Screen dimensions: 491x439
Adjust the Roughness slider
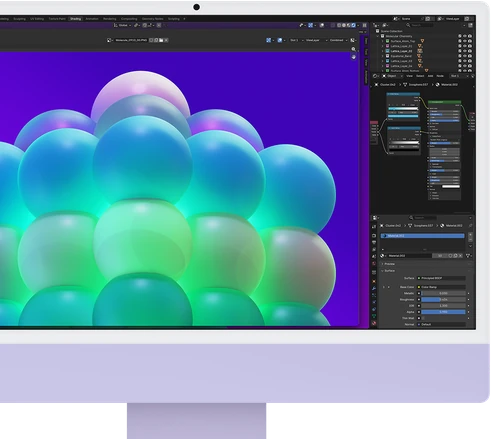443,299
